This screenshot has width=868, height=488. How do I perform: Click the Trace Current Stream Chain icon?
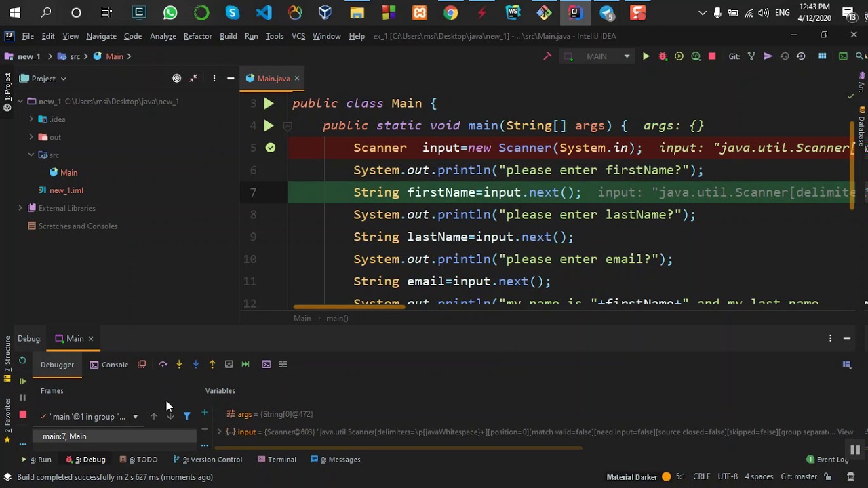pyautogui.click(x=283, y=365)
